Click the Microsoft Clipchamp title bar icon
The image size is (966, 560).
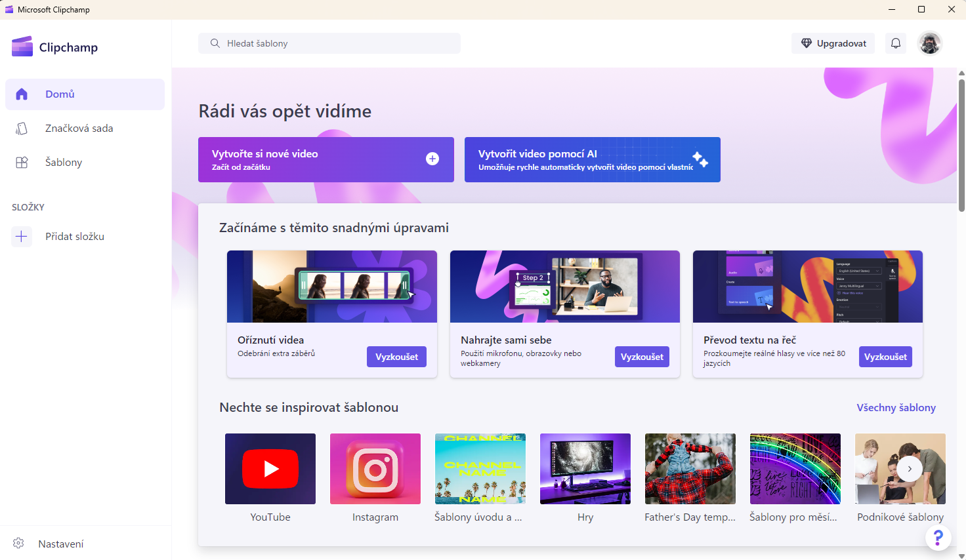[9, 9]
